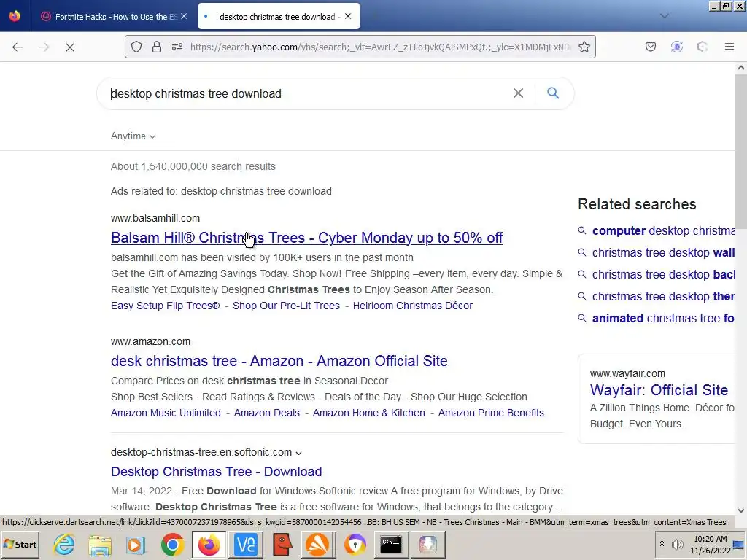Expand the Anytime time filter

click(x=133, y=136)
